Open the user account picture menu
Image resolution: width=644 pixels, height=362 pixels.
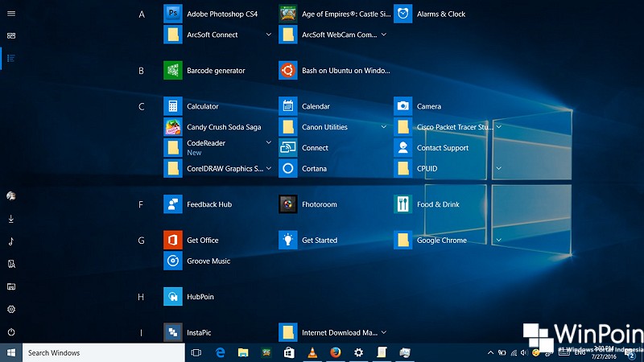(x=11, y=196)
